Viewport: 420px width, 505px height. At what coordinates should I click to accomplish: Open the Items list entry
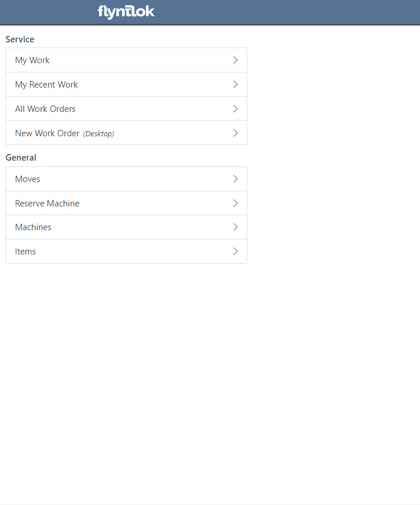pos(126,252)
